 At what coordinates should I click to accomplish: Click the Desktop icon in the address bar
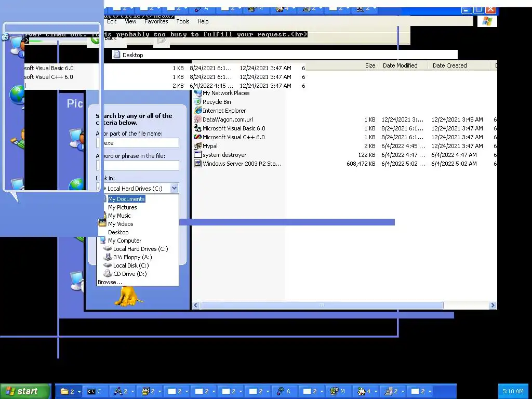click(117, 55)
